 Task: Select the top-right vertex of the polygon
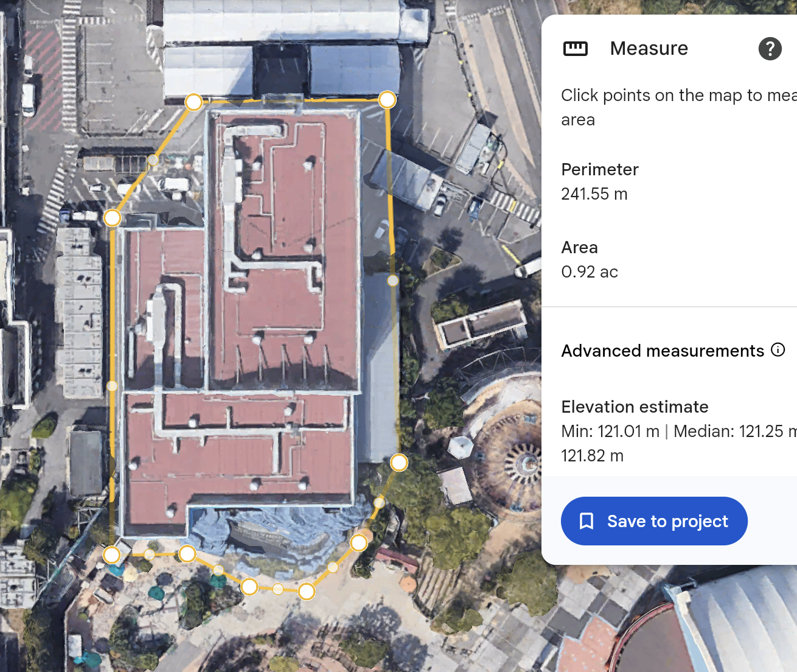[x=387, y=99]
